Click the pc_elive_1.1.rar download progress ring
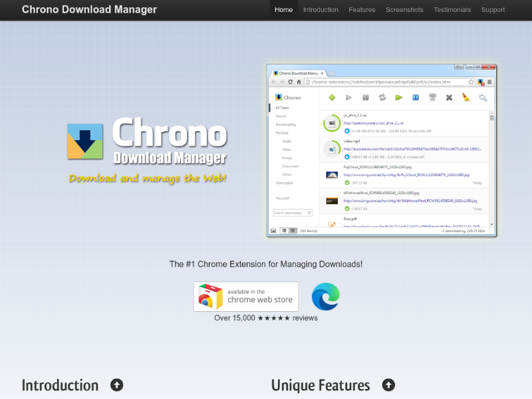 pyautogui.click(x=331, y=123)
